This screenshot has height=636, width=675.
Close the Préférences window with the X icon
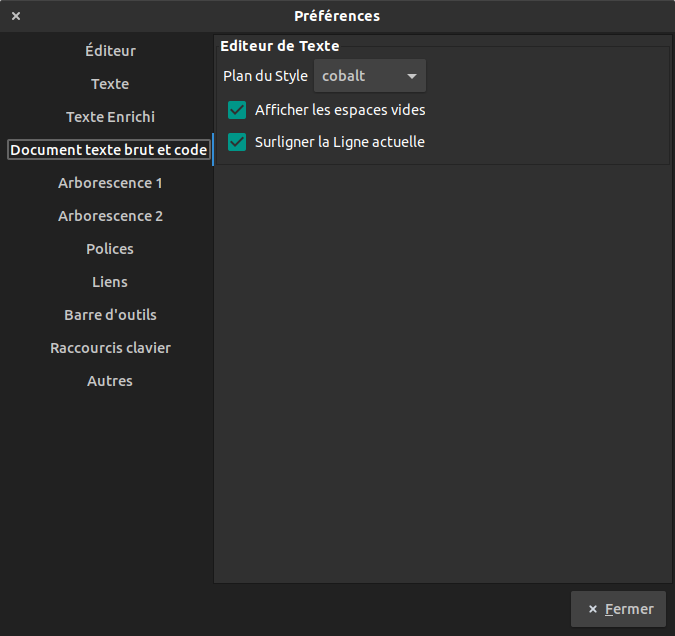point(16,16)
